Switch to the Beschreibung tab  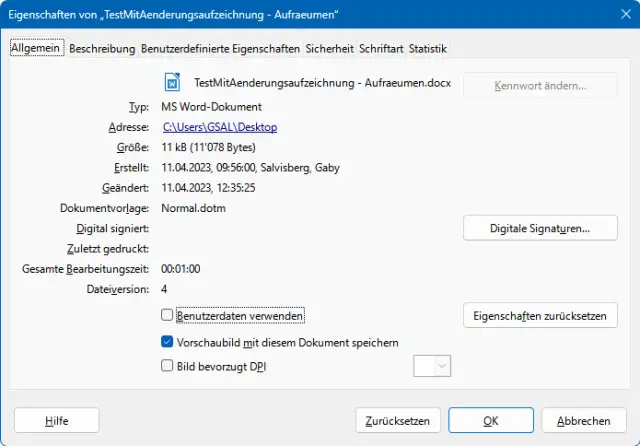click(103, 48)
